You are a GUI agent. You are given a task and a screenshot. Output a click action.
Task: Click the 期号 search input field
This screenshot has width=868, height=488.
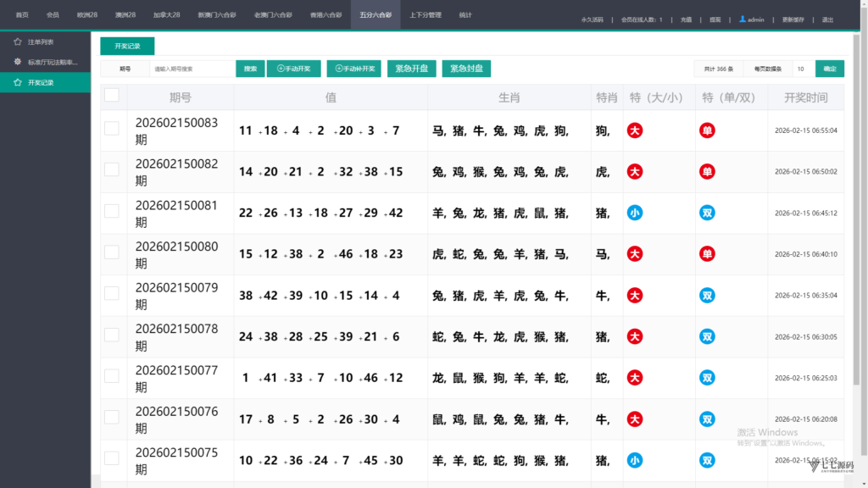[x=191, y=69]
